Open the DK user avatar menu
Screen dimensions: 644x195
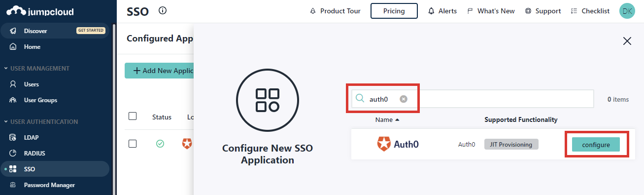pos(627,11)
